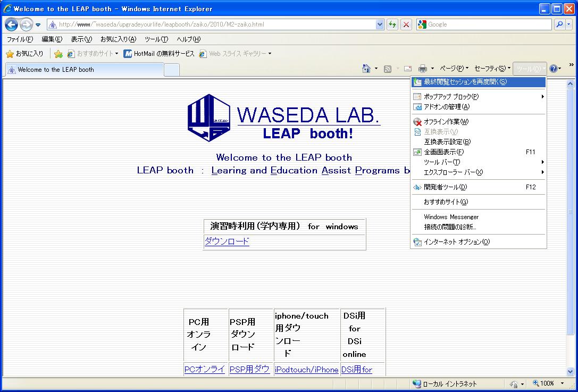This screenshot has width=578, height=392.
Task: Click the address bar URL field
Action: [212, 24]
